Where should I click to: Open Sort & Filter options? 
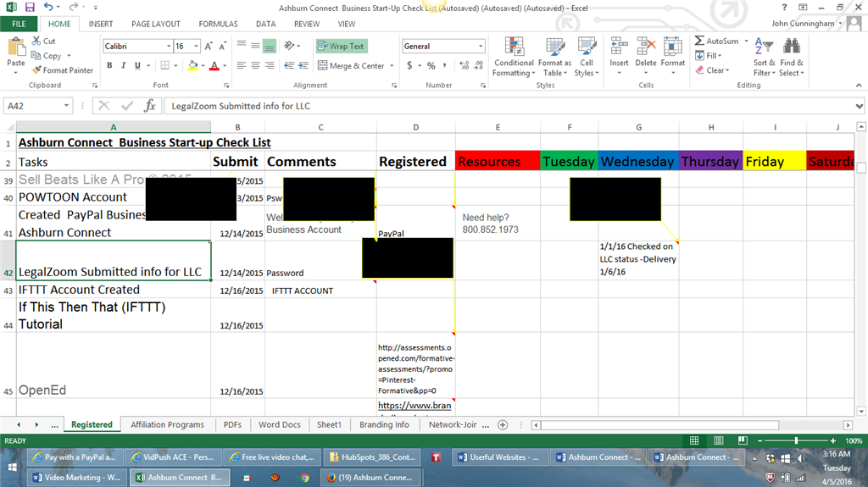764,57
